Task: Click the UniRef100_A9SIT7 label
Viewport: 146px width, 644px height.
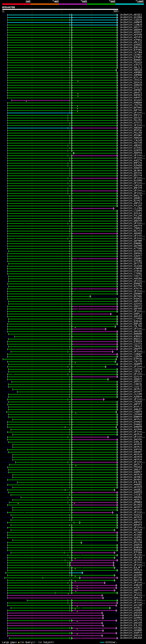Action: click(131, 27)
